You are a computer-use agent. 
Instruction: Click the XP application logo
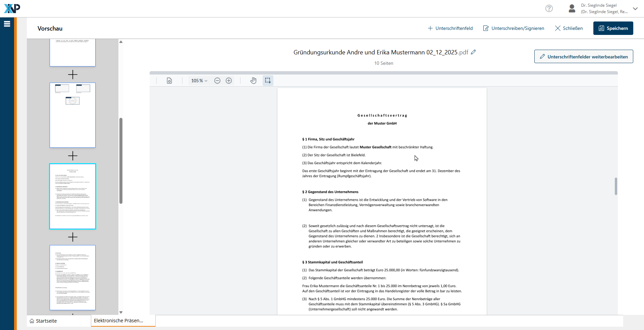click(x=12, y=8)
